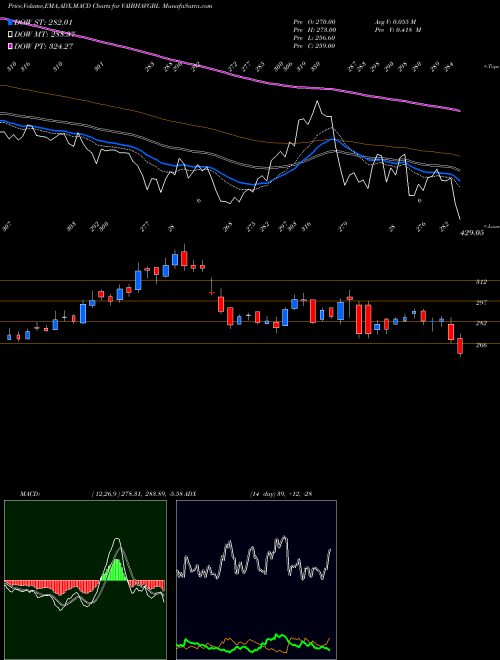The height and width of the screenshot is (660, 500).
Task: Click the 312 price level label
Action: tap(481, 282)
